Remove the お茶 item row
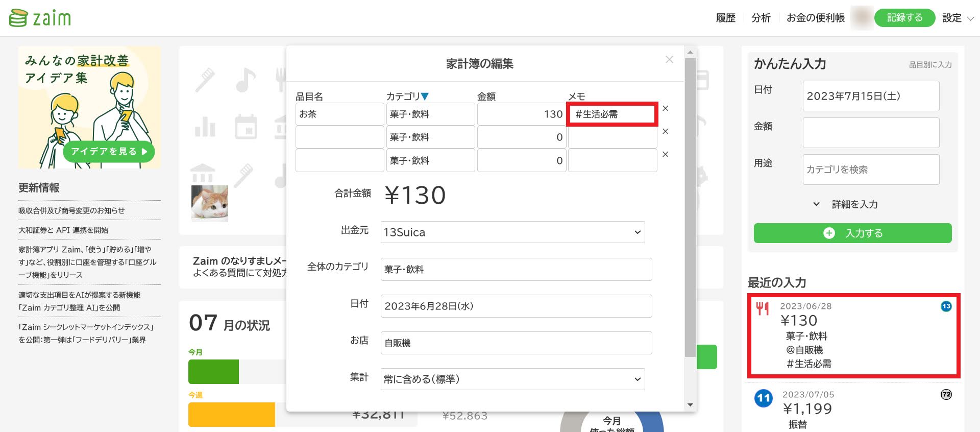Image resolution: width=980 pixels, height=432 pixels. pyautogui.click(x=665, y=108)
